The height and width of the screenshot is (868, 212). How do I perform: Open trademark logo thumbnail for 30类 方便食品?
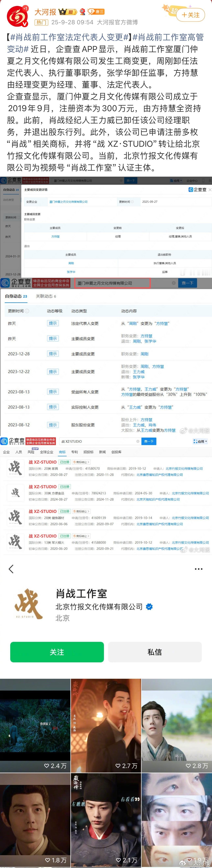(x=15, y=493)
